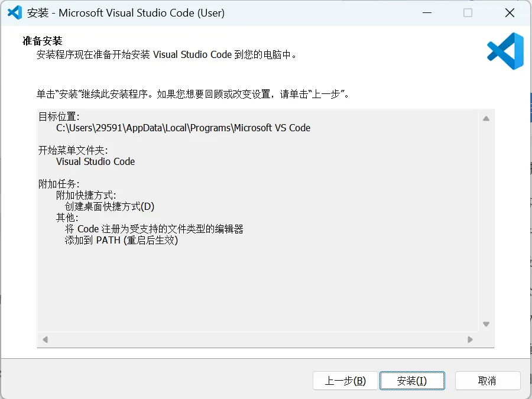Click the Install button 安装(I)
532x399 pixels.
[x=412, y=381]
